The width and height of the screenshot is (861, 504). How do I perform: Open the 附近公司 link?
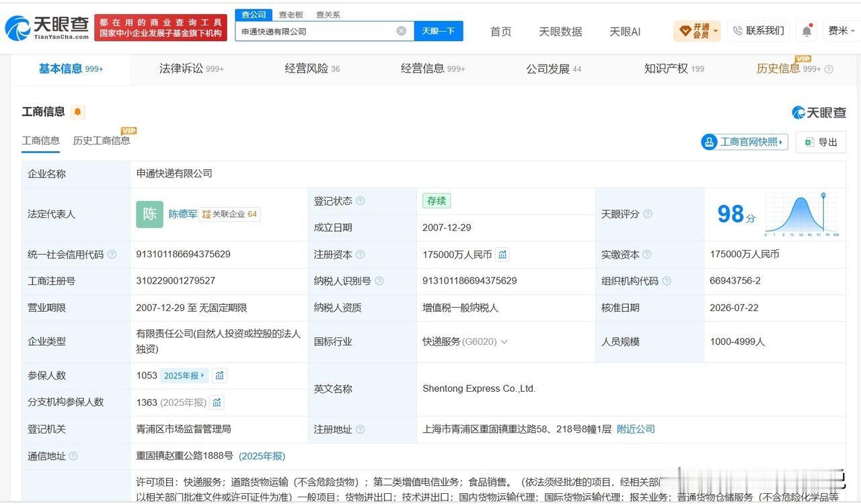click(636, 429)
